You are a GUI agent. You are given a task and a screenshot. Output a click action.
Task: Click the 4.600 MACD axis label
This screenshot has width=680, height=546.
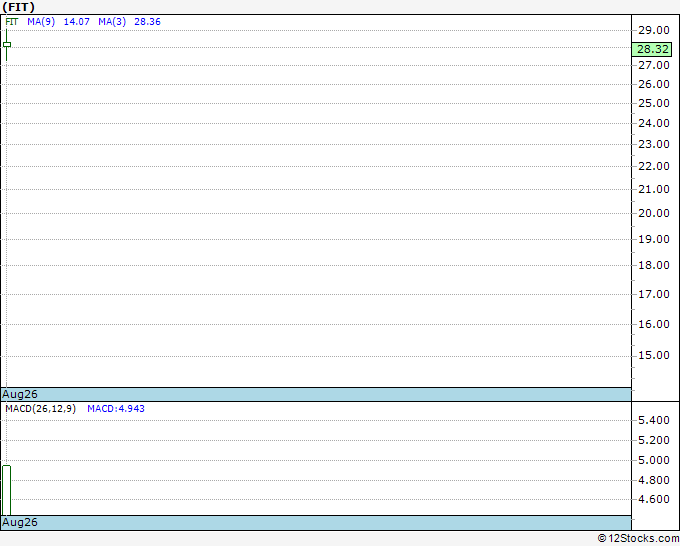654,499
